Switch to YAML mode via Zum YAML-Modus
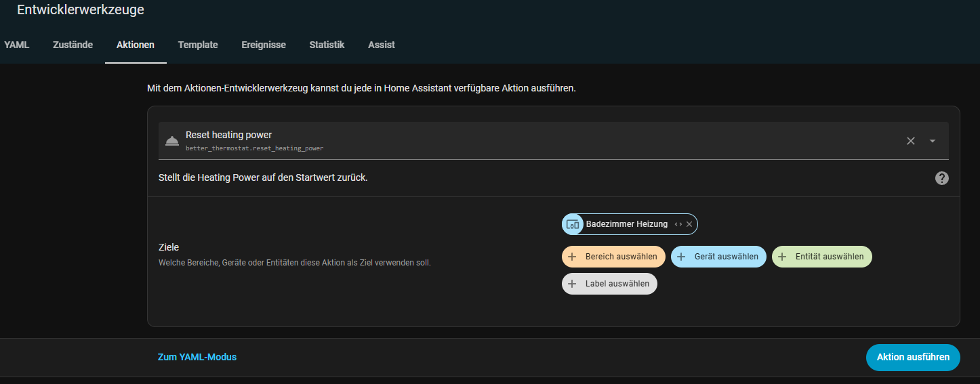This screenshot has height=384, width=980. 197,357
